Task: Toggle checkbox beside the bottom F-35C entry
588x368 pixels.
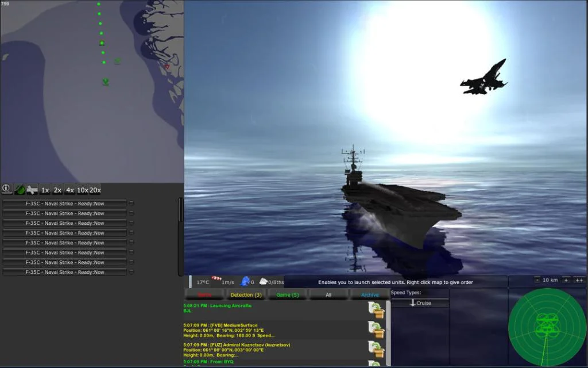Action: [132, 271]
